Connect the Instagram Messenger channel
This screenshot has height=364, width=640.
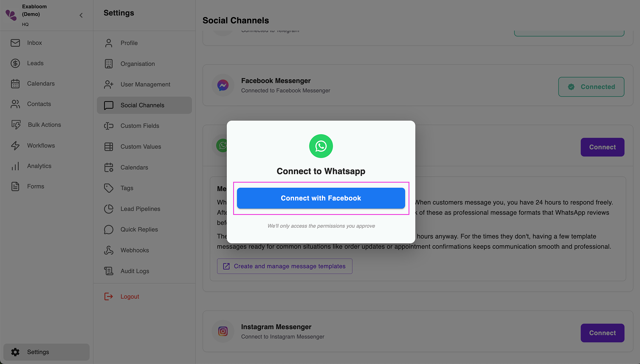602,333
